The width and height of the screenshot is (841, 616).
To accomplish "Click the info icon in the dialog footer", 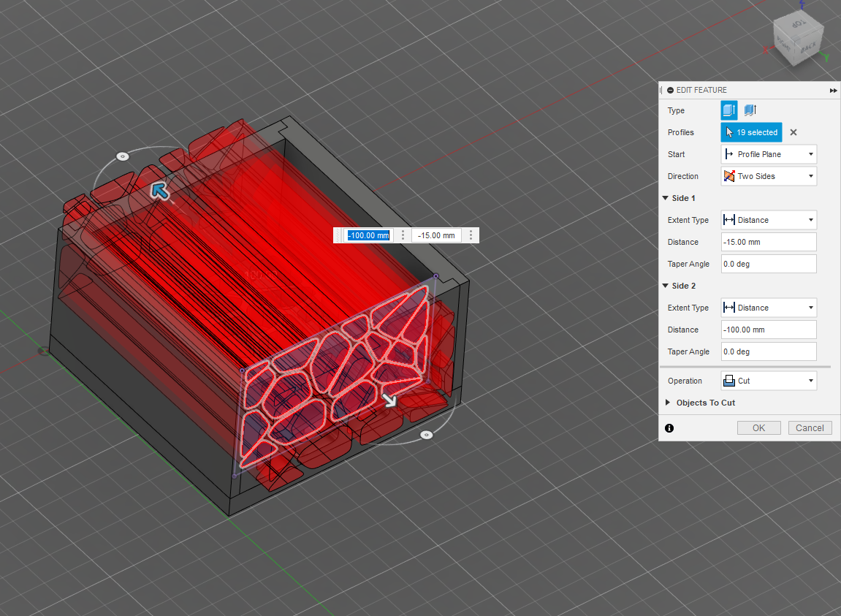I will (x=669, y=428).
